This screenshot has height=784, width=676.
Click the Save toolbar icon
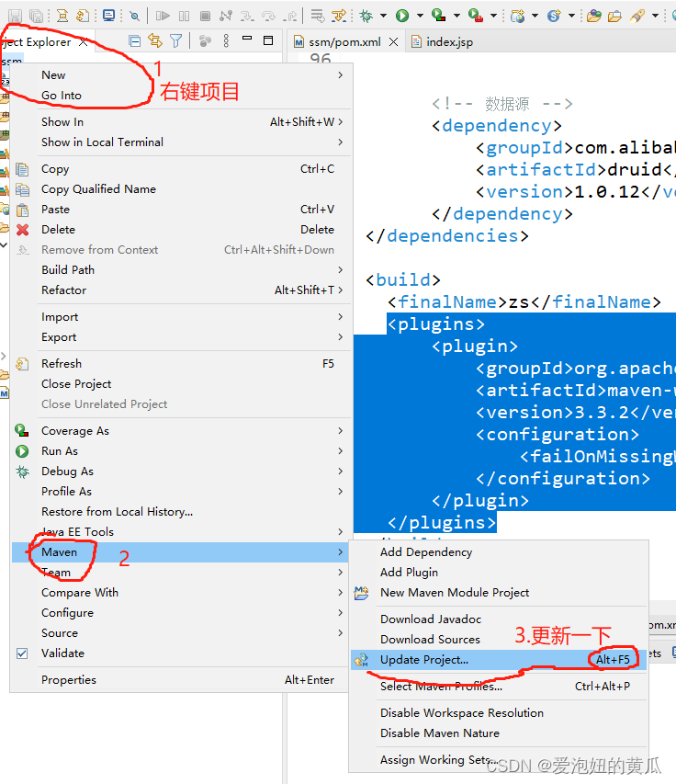point(15,16)
